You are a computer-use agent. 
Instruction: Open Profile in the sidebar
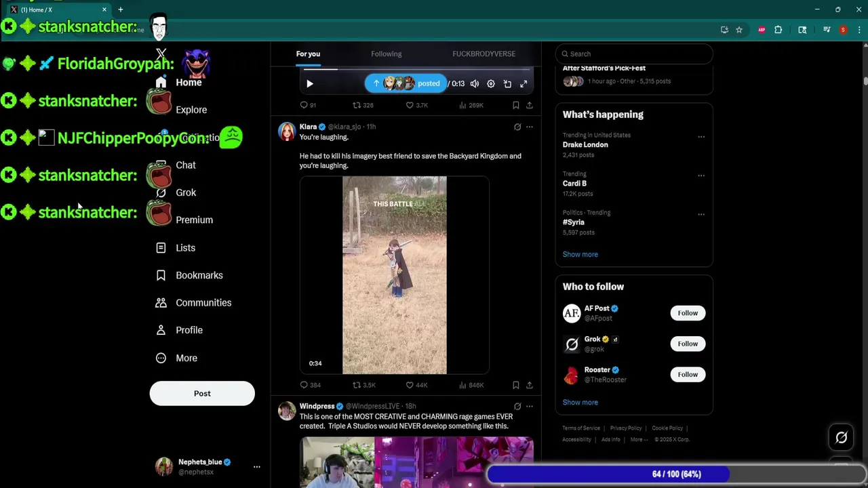[180, 330]
